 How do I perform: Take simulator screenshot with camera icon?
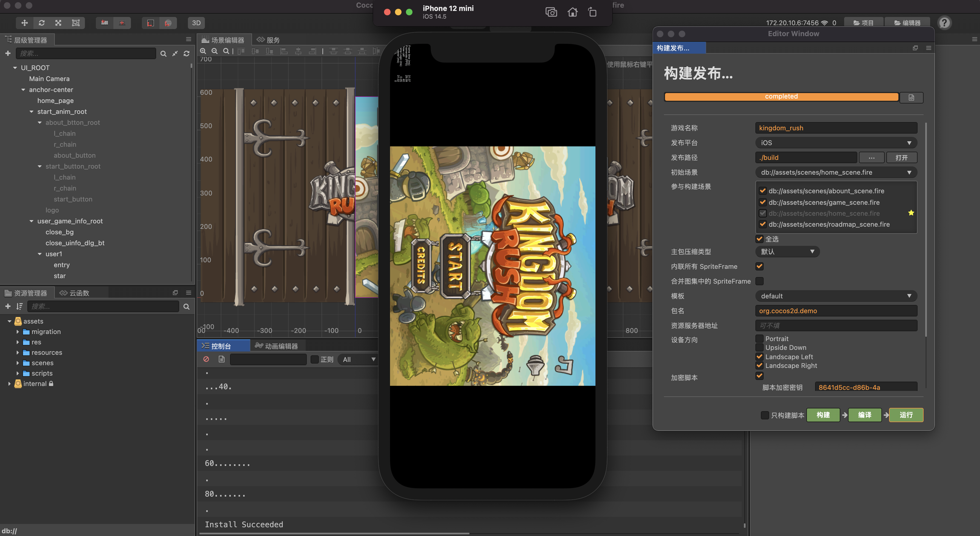click(551, 12)
